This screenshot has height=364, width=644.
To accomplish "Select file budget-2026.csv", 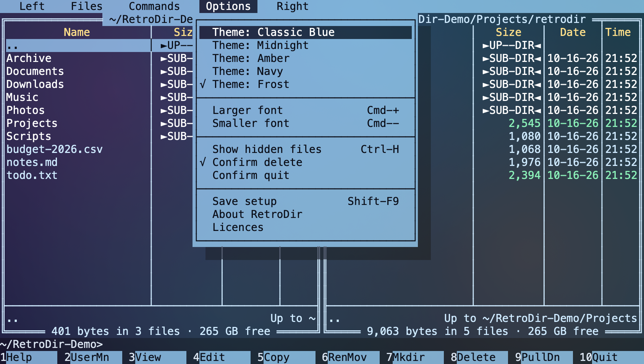I will pos(78,149).
